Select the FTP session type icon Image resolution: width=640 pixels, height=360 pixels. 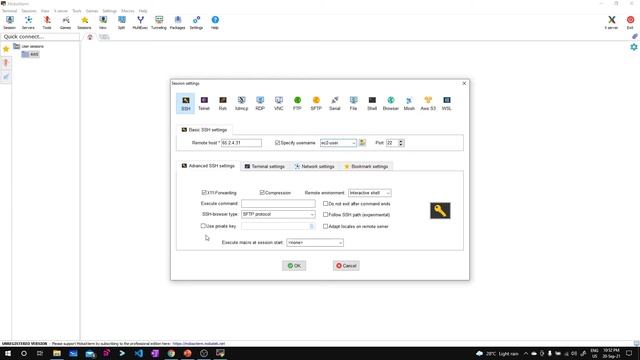pyautogui.click(x=297, y=103)
